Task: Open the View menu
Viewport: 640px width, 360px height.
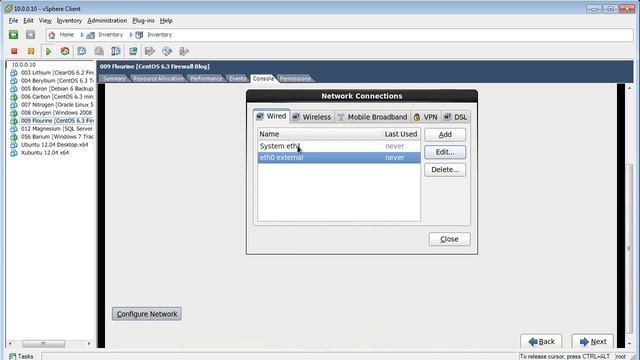Action: click(45, 20)
